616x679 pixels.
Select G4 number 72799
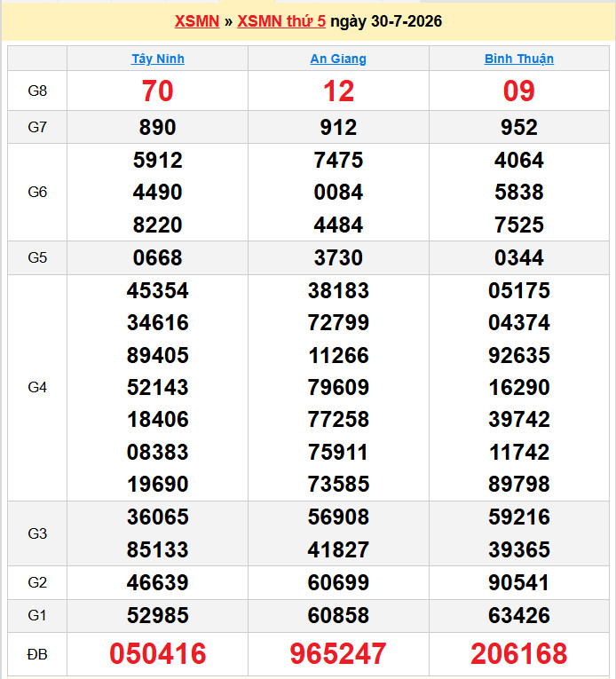(x=338, y=322)
